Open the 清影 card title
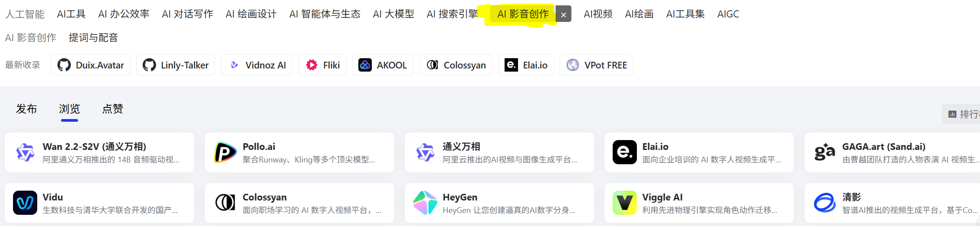980x226 pixels. [x=851, y=197]
